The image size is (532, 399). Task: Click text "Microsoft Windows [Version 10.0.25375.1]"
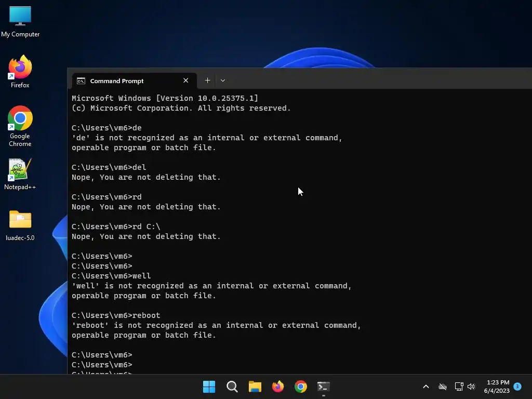tap(165, 98)
